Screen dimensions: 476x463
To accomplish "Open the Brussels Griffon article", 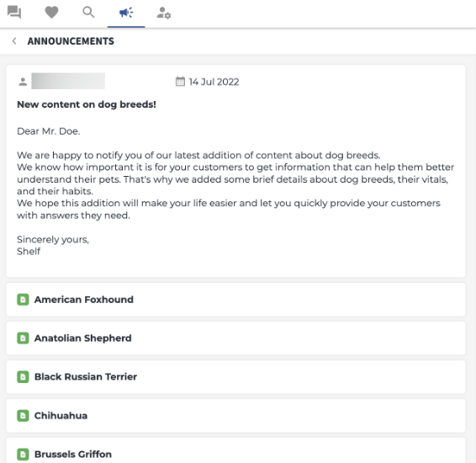I will click(235, 450).
